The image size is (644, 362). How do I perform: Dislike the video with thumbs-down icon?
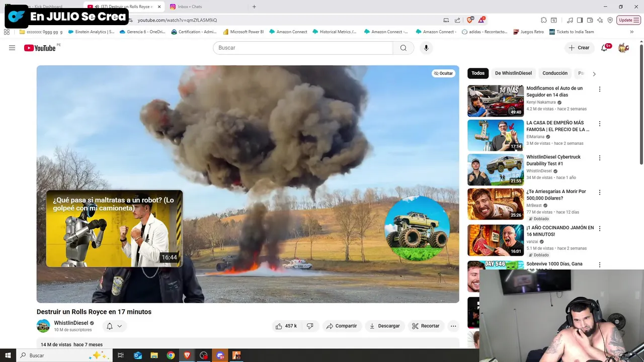click(310, 326)
